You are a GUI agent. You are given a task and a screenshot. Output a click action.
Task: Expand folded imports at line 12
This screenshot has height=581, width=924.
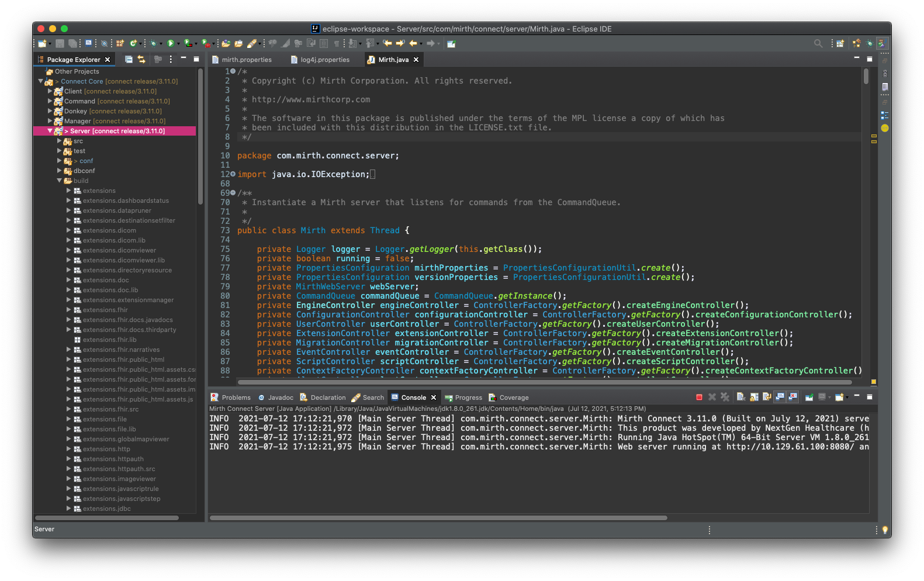pos(233,174)
